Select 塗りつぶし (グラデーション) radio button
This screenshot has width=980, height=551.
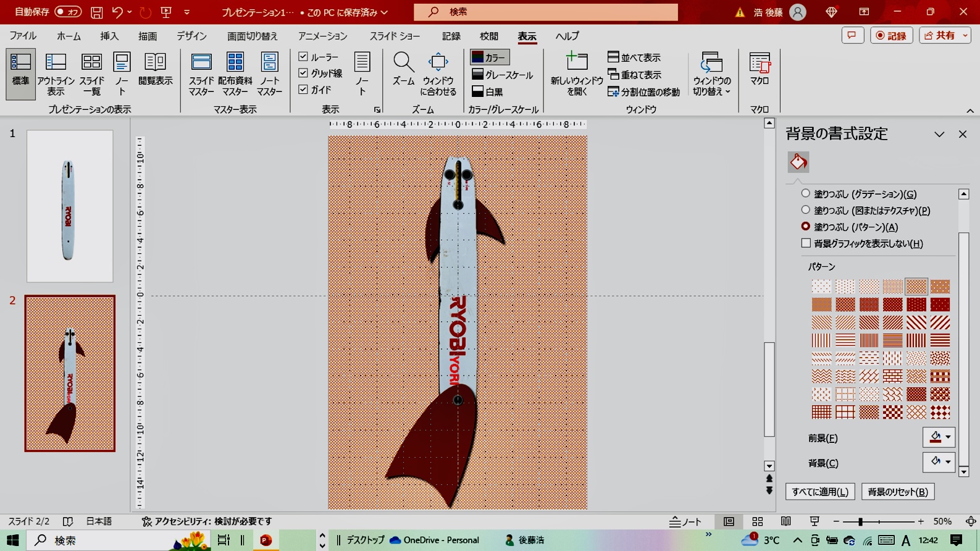tap(805, 193)
